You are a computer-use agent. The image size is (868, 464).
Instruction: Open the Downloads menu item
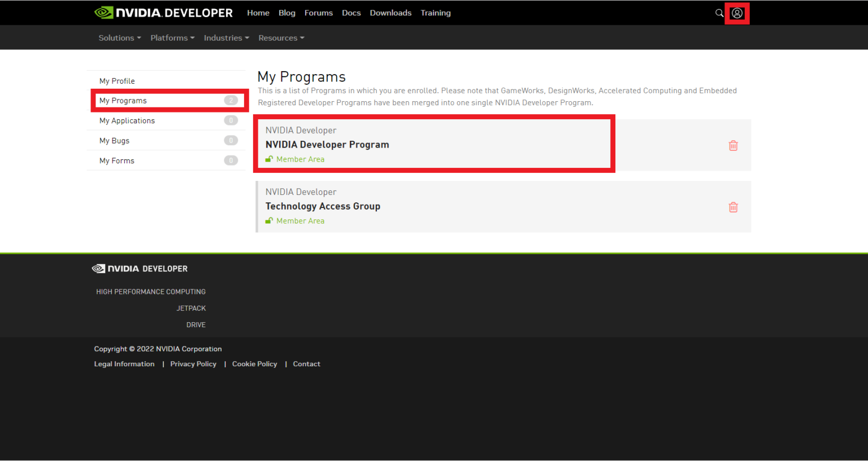(x=390, y=13)
